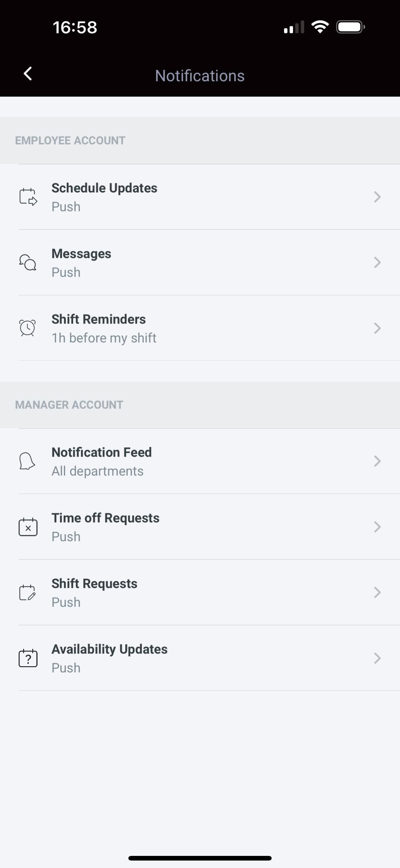Tap the Time off Requests calendar icon

28,527
